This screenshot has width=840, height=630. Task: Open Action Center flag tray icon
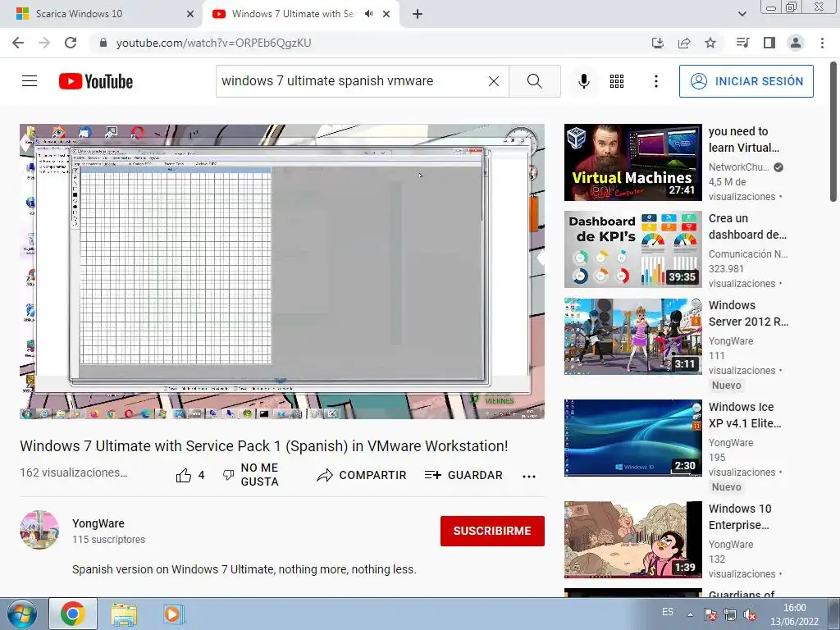point(710,614)
